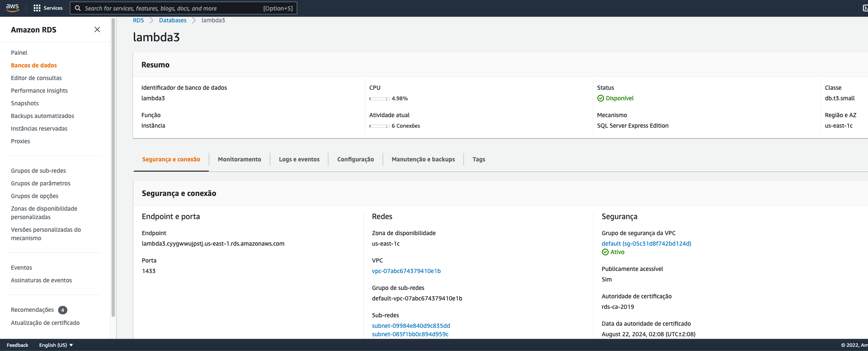Screen dimensions: 868x351
Task: Open Grupos de opções
Action: click(x=35, y=196)
